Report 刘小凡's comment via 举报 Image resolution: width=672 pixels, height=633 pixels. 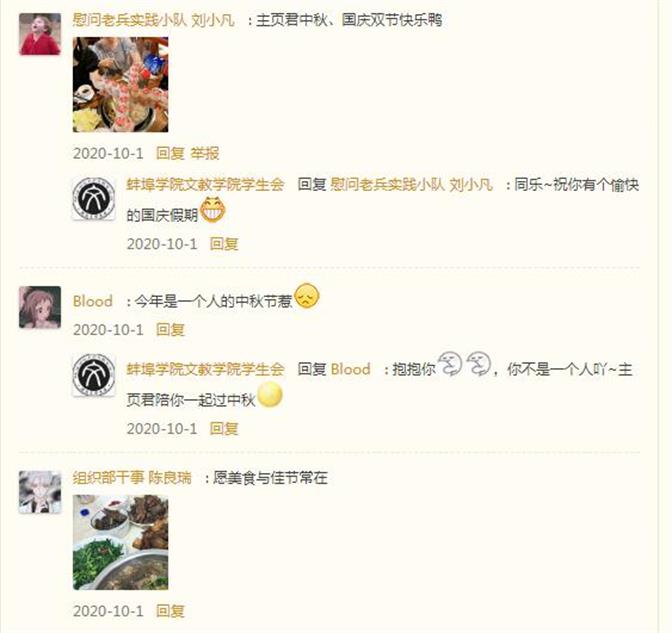coord(205,153)
